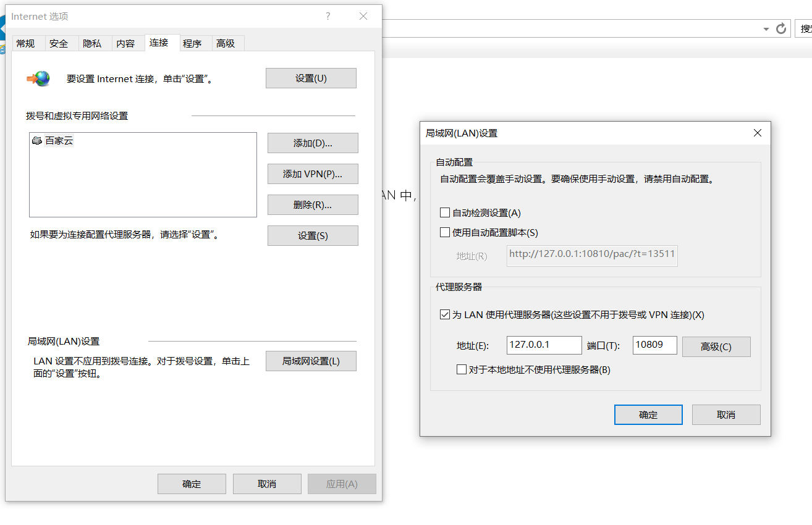Click 添加 VPN(P)... button

pyautogui.click(x=313, y=174)
